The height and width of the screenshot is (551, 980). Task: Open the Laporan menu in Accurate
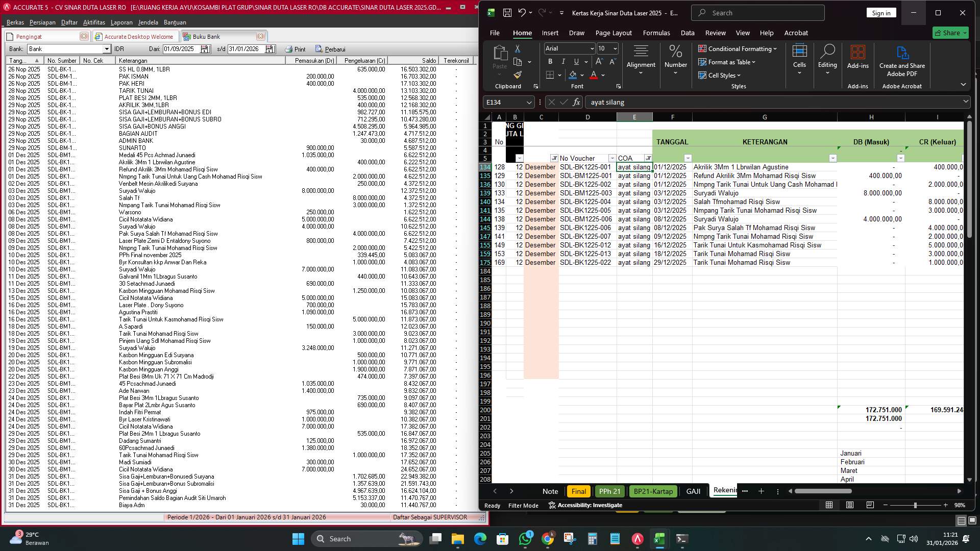[x=122, y=22]
